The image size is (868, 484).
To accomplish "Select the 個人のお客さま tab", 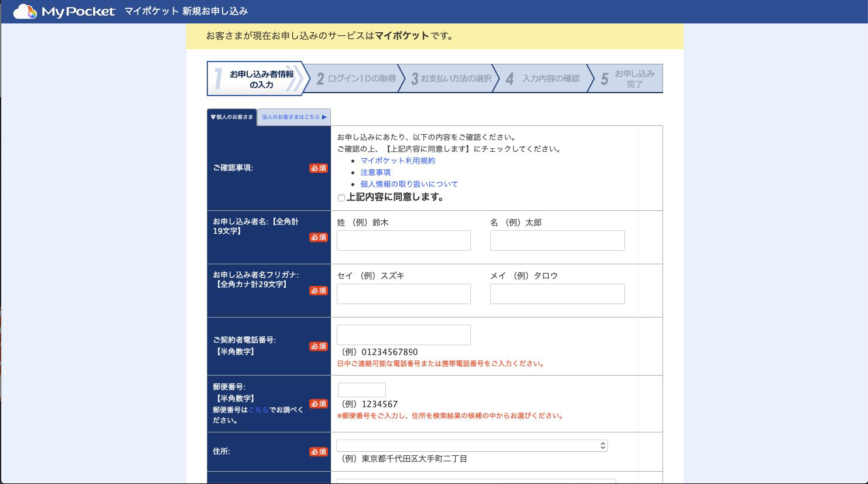I will click(232, 117).
